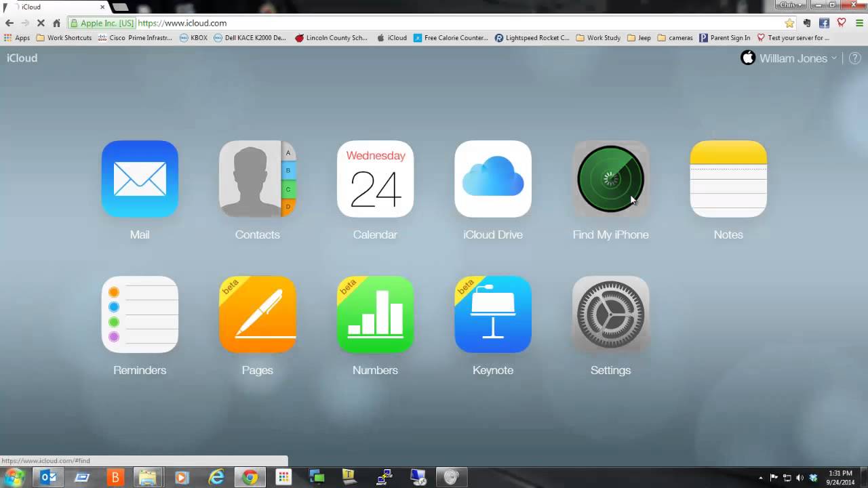Image resolution: width=868 pixels, height=488 pixels.
Task: Open the Chrome hamburger menu
Action: pos(859,23)
